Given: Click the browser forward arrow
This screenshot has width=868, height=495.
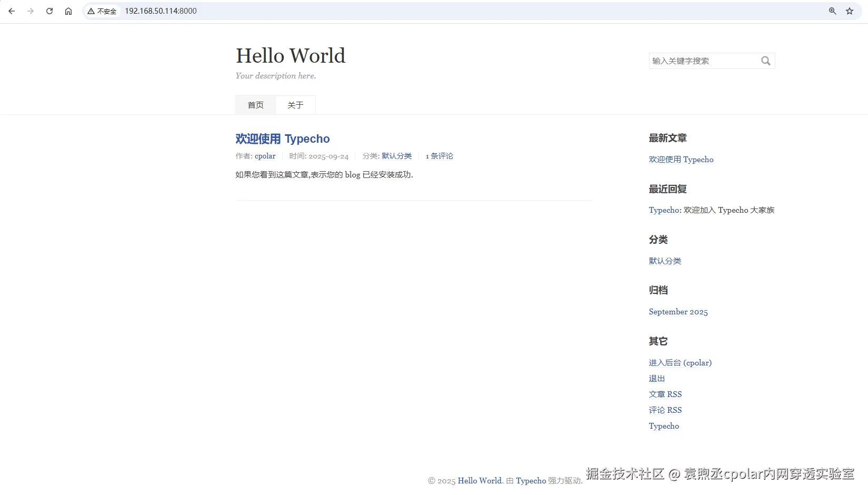Looking at the screenshot, I should point(31,11).
